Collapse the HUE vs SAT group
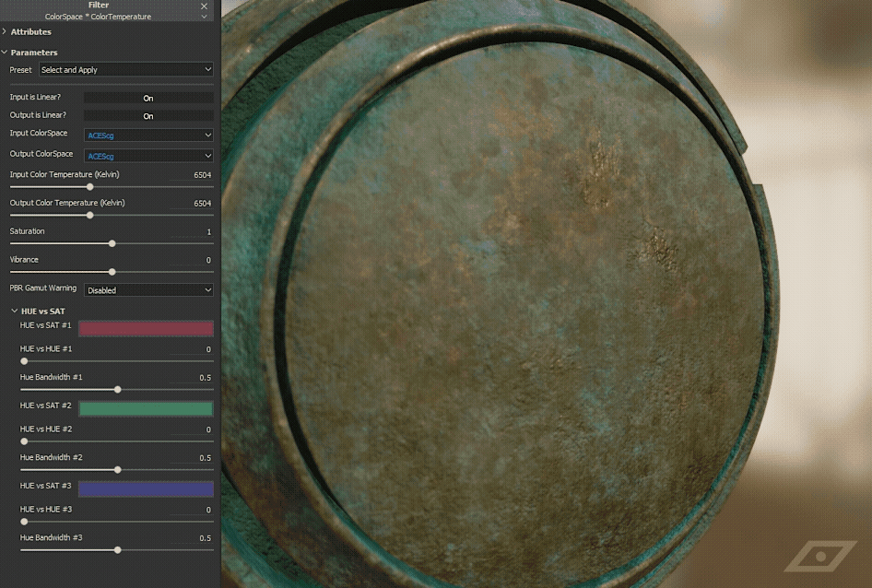Image resolution: width=872 pixels, height=588 pixels. click(x=15, y=311)
